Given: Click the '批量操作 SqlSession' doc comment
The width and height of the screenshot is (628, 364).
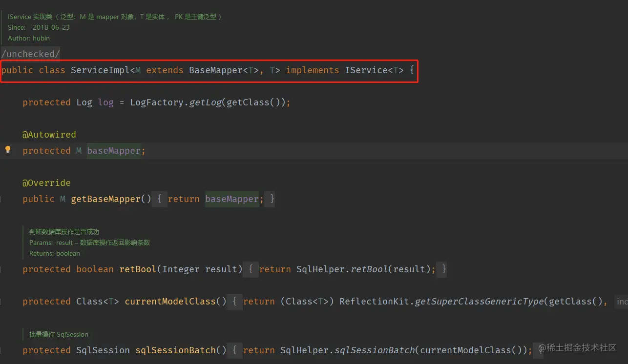Looking at the screenshot, I should pos(59,334).
